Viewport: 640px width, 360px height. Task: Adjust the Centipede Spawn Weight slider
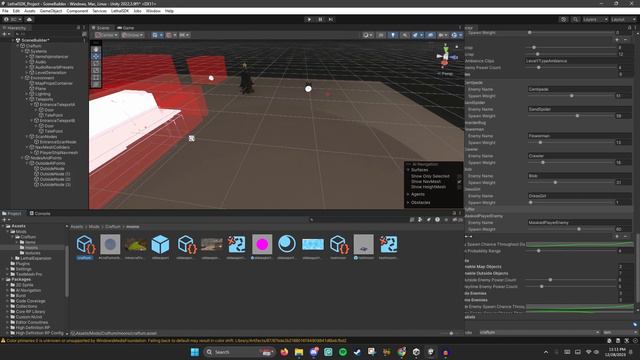click(x=571, y=96)
